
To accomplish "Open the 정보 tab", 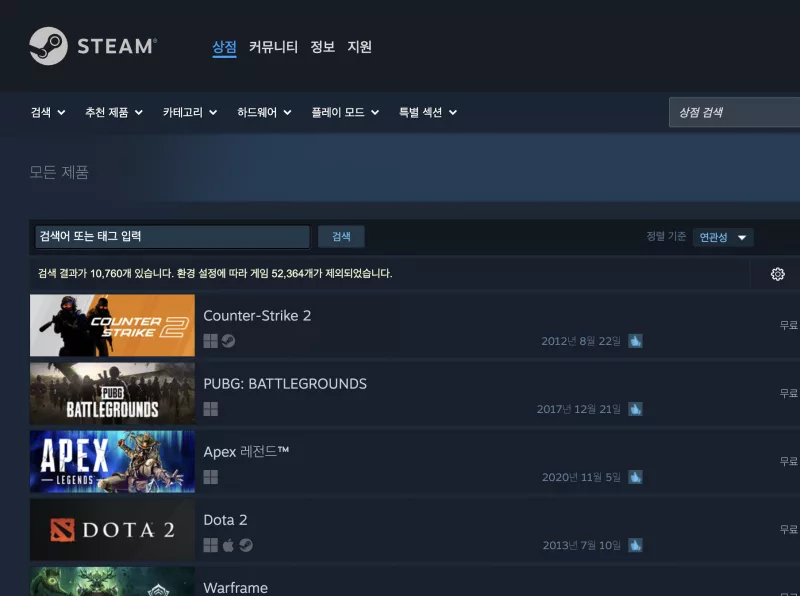I will (x=322, y=47).
